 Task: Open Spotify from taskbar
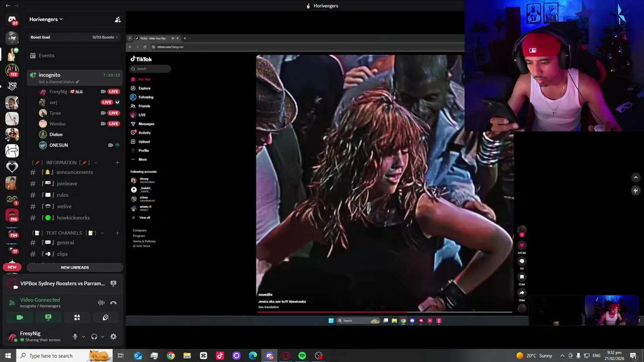[302, 355]
